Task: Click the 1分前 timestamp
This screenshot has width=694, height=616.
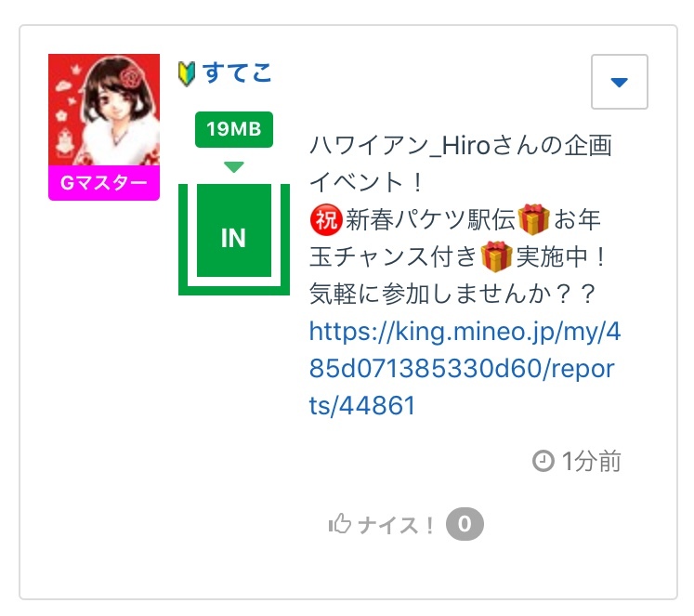Action: click(591, 462)
